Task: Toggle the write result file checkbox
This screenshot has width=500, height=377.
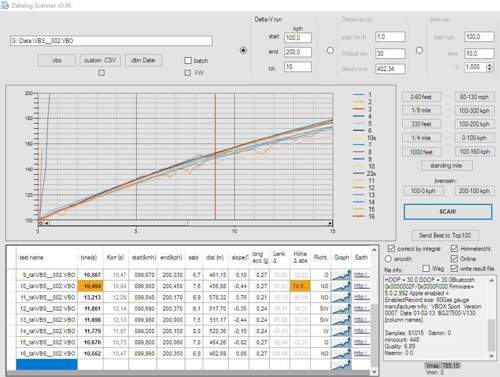Action: [x=454, y=268]
